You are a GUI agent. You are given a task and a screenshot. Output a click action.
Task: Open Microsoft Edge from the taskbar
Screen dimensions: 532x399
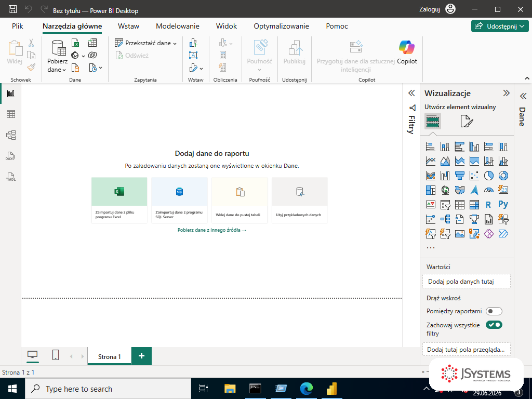pyautogui.click(x=307, y=389)
